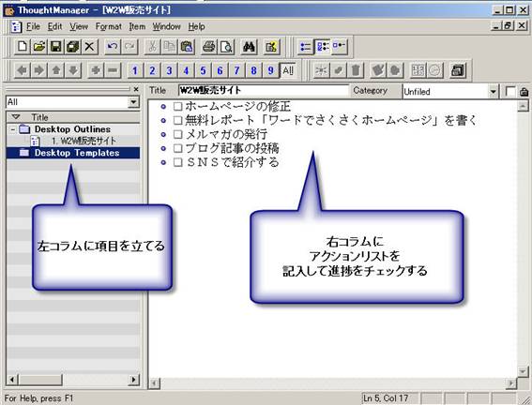Screen dimensions: 532x405
Task: Show outline level 1
Action: (135, 70)
